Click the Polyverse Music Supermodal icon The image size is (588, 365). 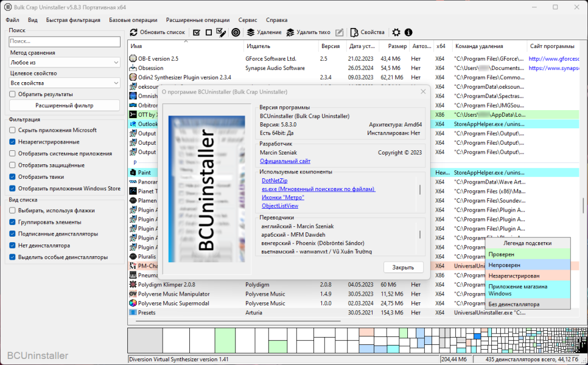pyautogui.click(x=133, y=303)
